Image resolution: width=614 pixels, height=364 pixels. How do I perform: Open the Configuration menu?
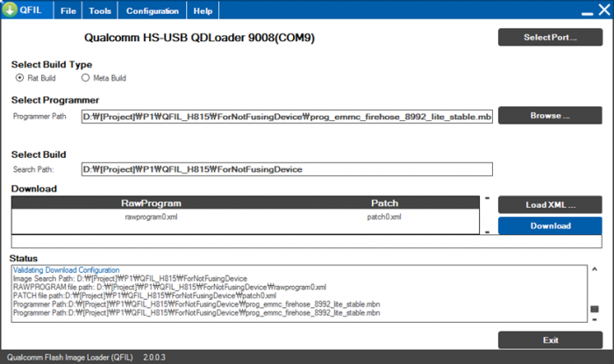tap(153, 11)
